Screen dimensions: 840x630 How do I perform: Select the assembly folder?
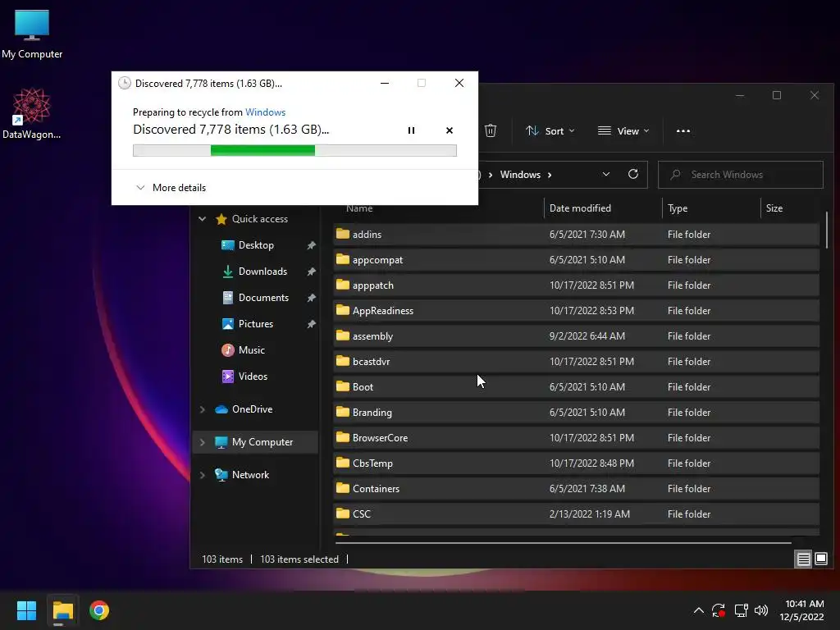click(576, 336)
